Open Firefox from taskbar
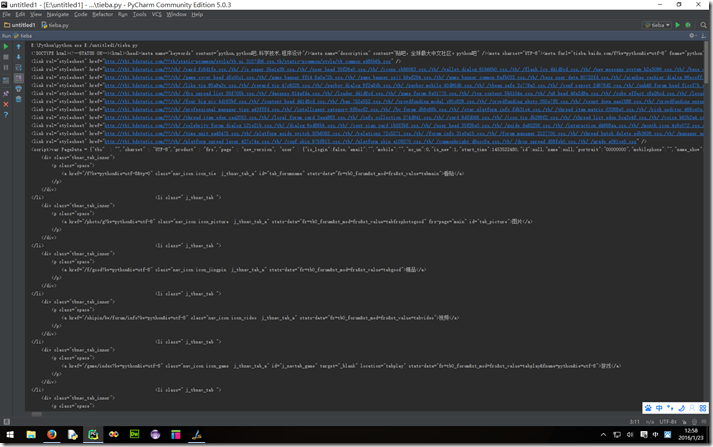Viewport: 713px width, 447px height. tap(52, 435)
